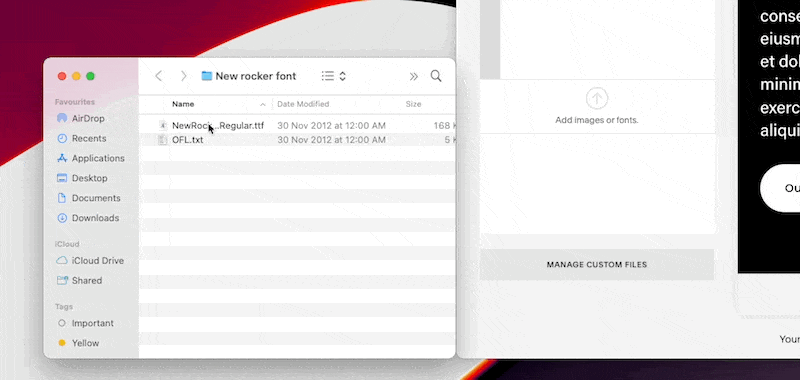Close the Finder window with red button
Screen dimensions: 800x380
[x=62, y=77]
